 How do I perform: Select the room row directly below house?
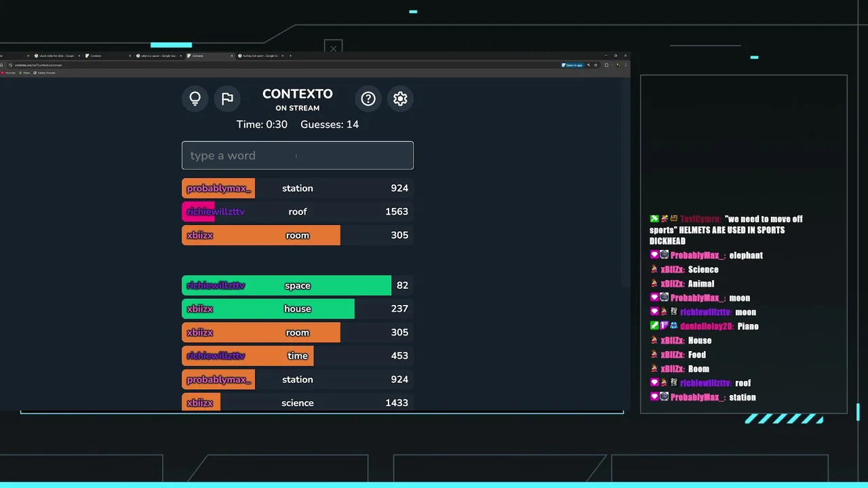click(x=298, y=332)
